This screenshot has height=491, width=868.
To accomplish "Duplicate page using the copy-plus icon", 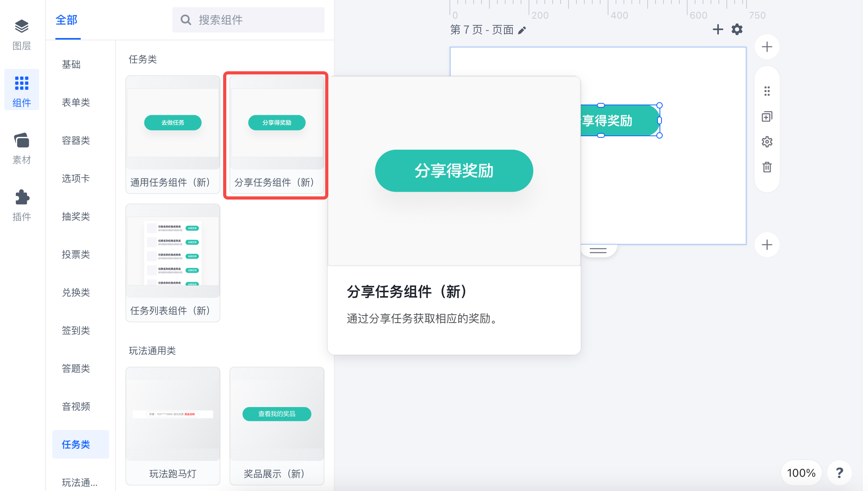I will pos(767,116).
